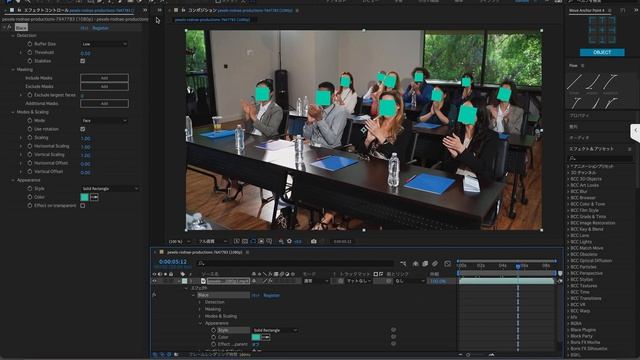Collapse the Detection group in Effect Controls

pos(13,36)
